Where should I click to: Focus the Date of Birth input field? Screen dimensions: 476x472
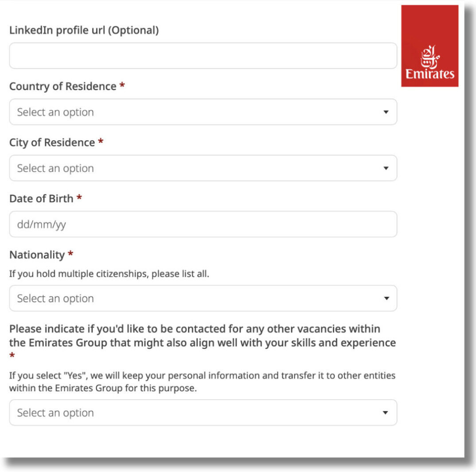click(x=203, y=224)
